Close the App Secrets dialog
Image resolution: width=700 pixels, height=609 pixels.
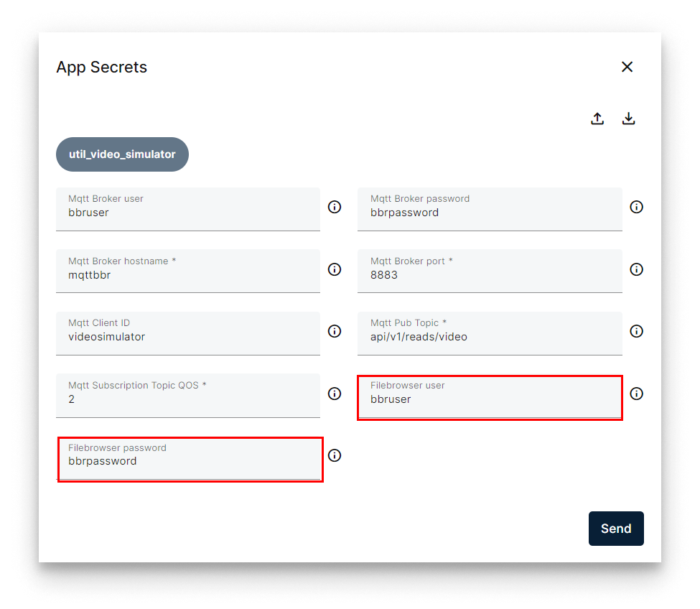(627, 66)
